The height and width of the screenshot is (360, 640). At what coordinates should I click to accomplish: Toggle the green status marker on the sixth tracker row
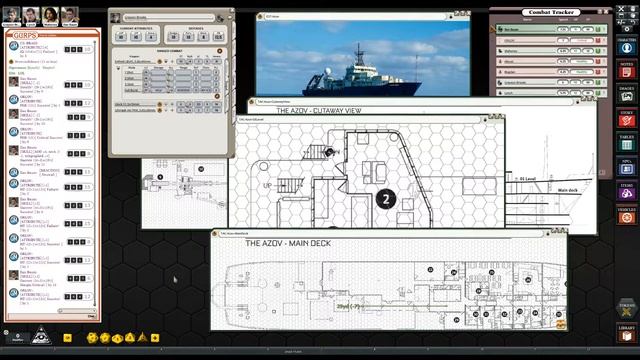[x=598, y=82]
